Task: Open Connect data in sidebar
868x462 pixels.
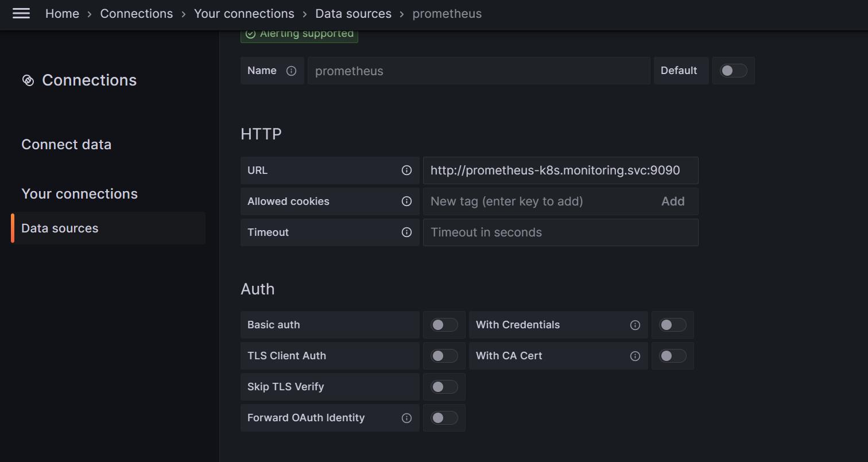Action: click(x=67, y=145)
